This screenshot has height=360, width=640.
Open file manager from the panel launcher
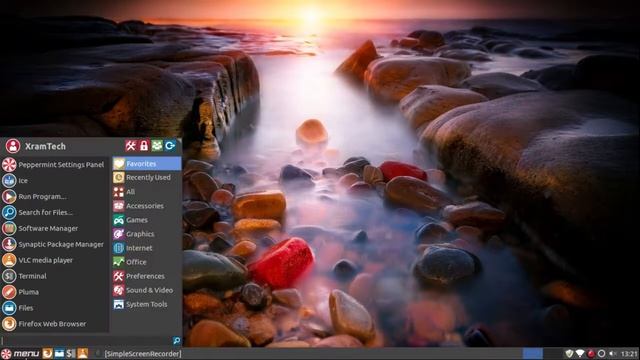59,353
